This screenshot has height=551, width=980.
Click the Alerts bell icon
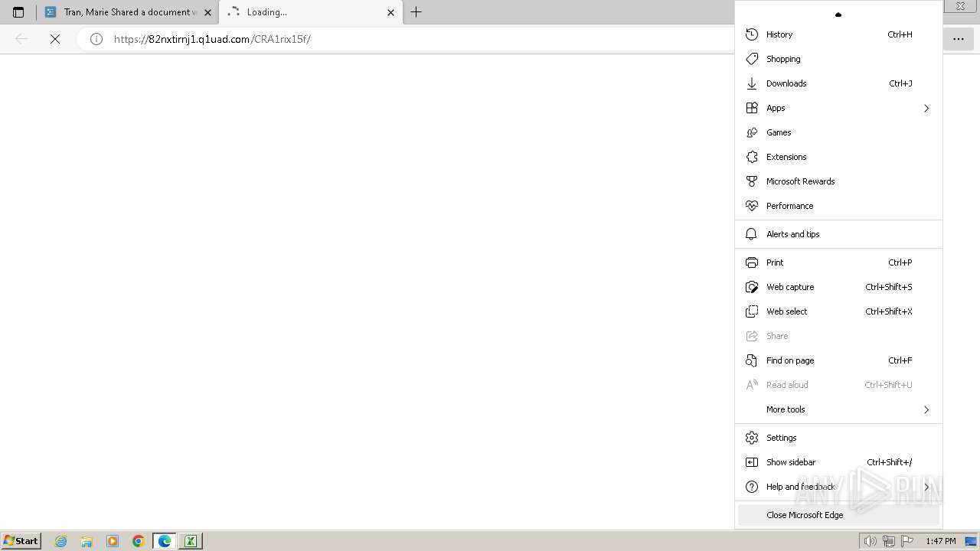pyautogui.click(x=752, y=234)
